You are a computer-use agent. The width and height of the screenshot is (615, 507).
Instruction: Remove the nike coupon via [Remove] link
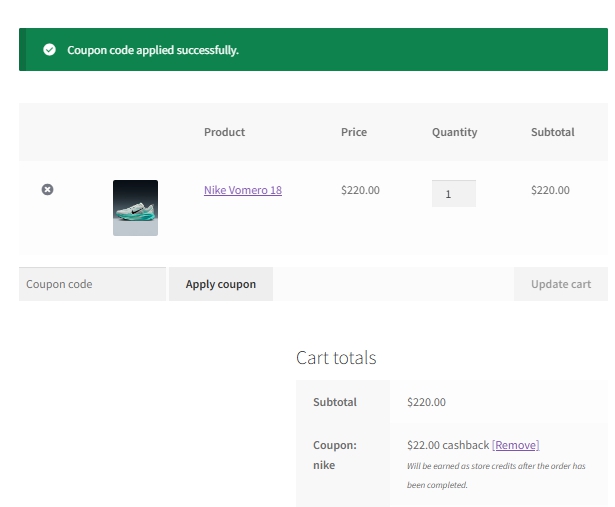coord(515,445)
